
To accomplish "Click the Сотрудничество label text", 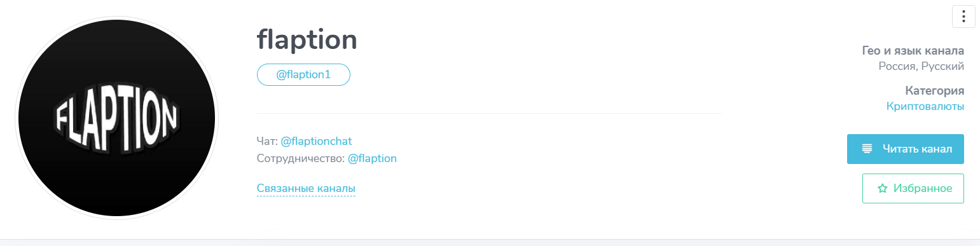I will point(301,158).
